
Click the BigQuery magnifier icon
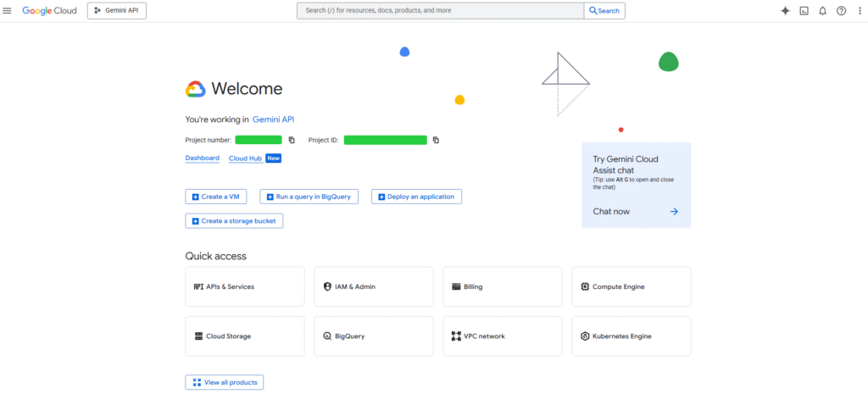click(327, 336)
